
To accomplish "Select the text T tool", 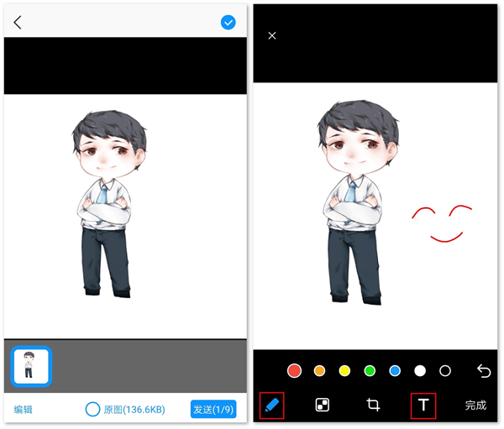I will [423, 405].
